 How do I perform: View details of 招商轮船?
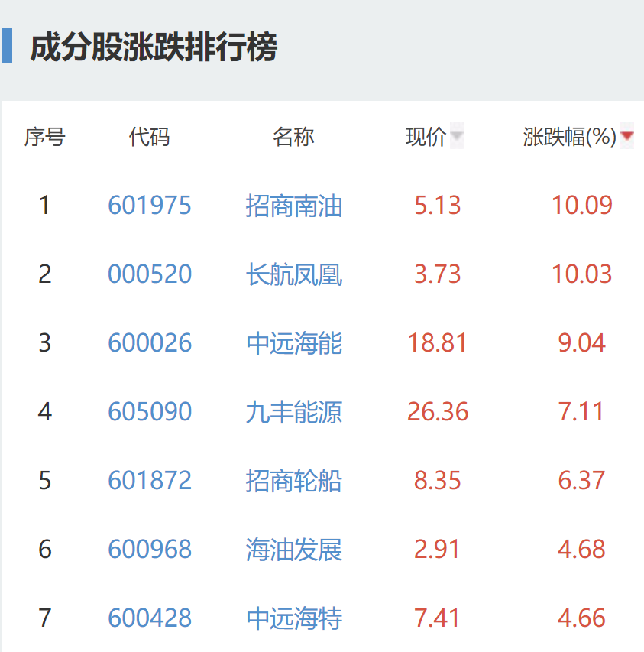tap(294, 480)
